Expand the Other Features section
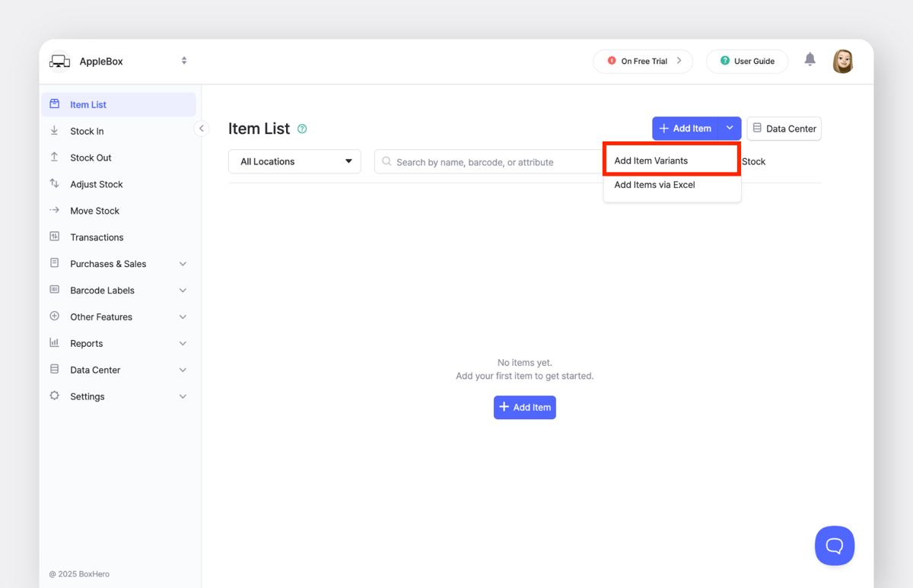The height and width of the screenshot is (588, 913). tap(100, 316)
